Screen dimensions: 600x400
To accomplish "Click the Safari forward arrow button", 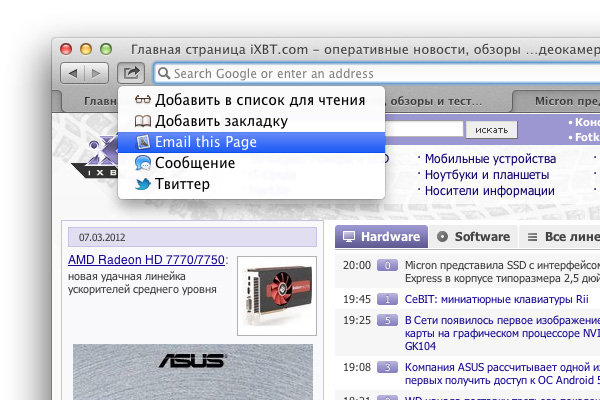I will point(96,73).
